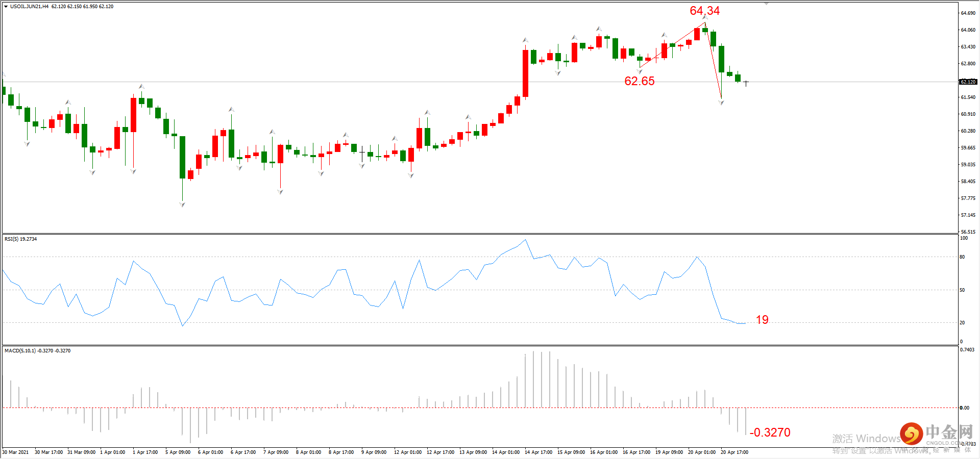The width and height of the screenshot is (980, 459).
Task: Select the MACD(5,10,1) indicator label
Action: pos(20,350)
